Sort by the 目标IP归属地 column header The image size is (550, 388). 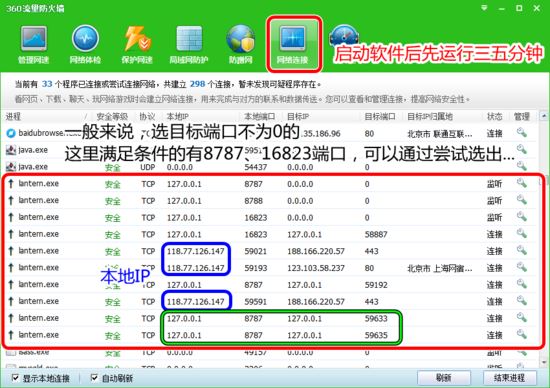pyautogui.click(x=430, y=116)
